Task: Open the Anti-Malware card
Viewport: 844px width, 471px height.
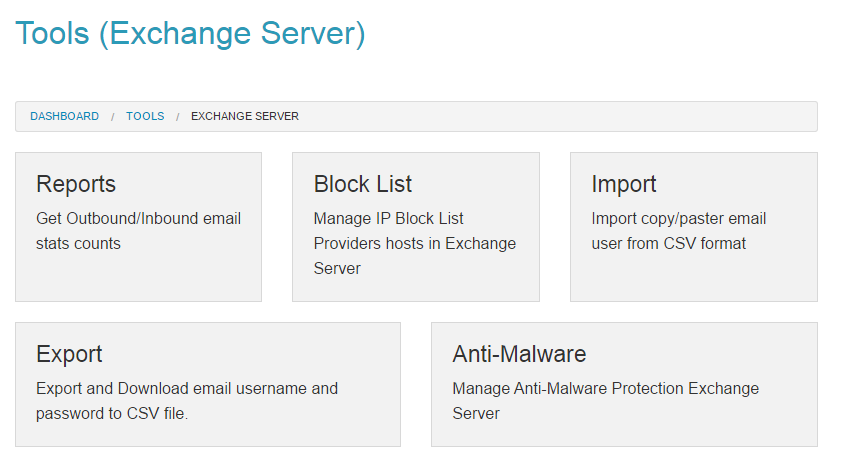Action: pos(624,384)
